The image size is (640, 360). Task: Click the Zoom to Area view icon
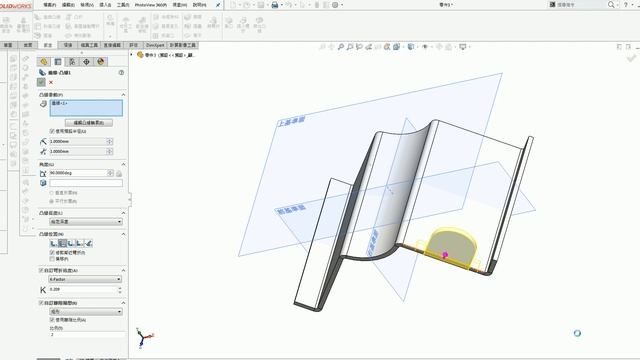coord(350,47)
